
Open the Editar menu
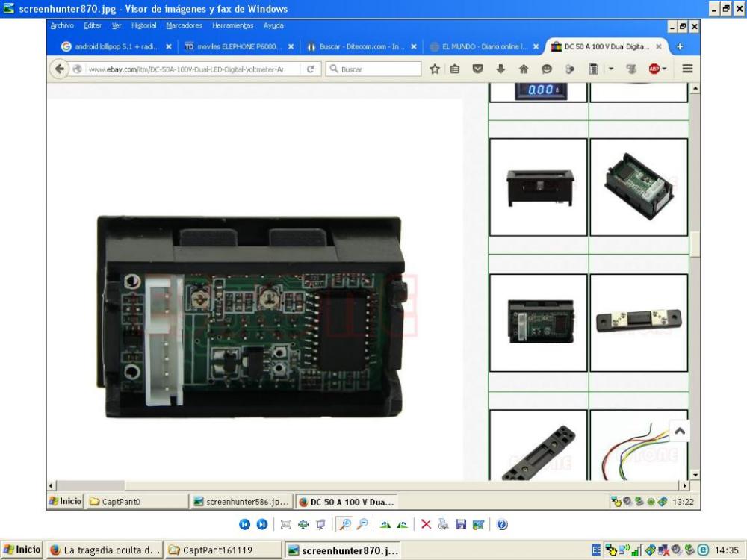click(x=93, y=25)
